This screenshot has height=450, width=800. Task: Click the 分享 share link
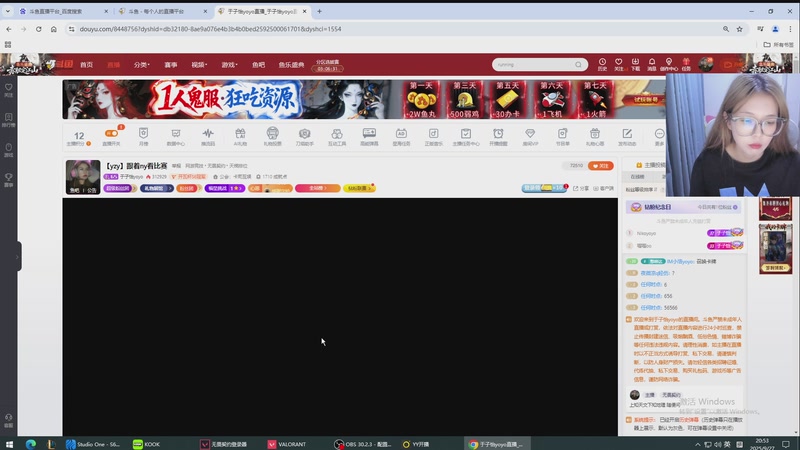click(x=581, y=188)
